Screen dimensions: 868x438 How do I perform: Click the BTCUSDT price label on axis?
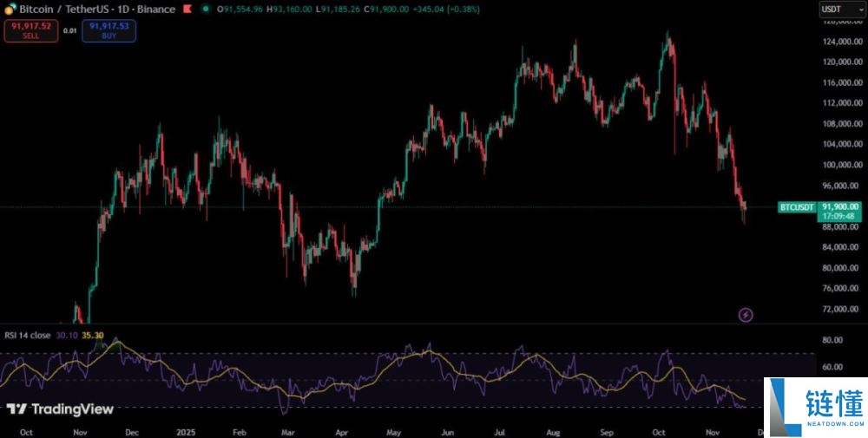click(x=798, y=207)
